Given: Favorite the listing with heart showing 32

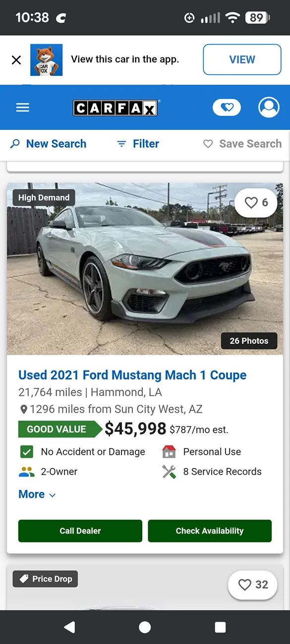Looking at the screenshot, I should tap(252, 585).
